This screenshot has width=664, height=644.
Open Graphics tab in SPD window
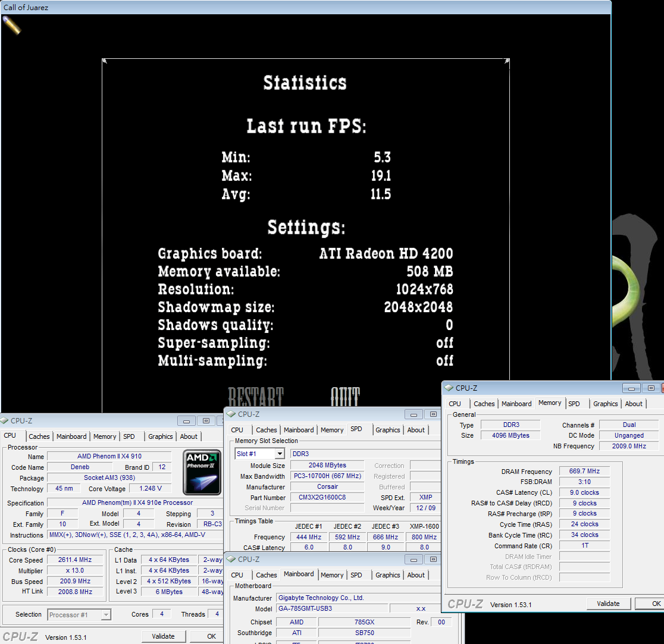tap(387, 429)
